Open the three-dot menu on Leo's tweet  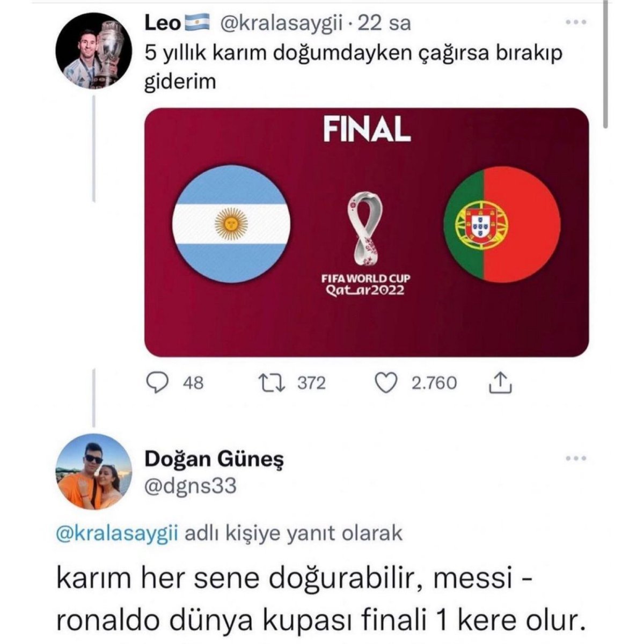578,23
